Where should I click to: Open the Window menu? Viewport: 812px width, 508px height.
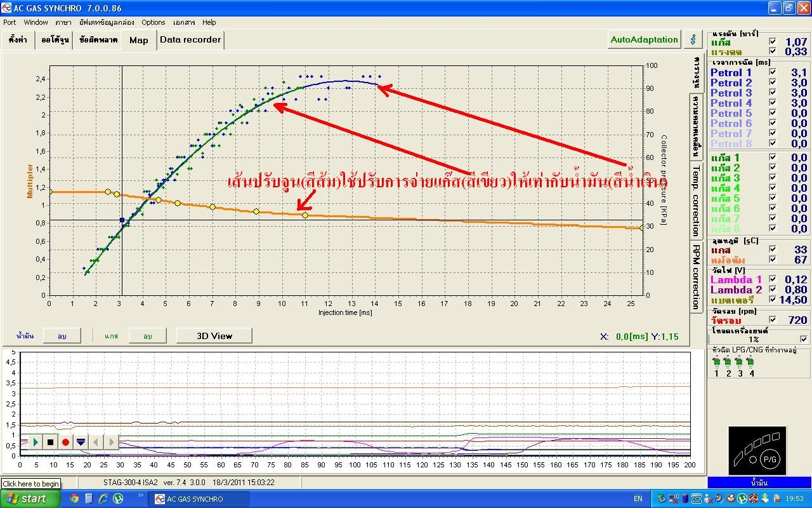click(x=36, y=22)
